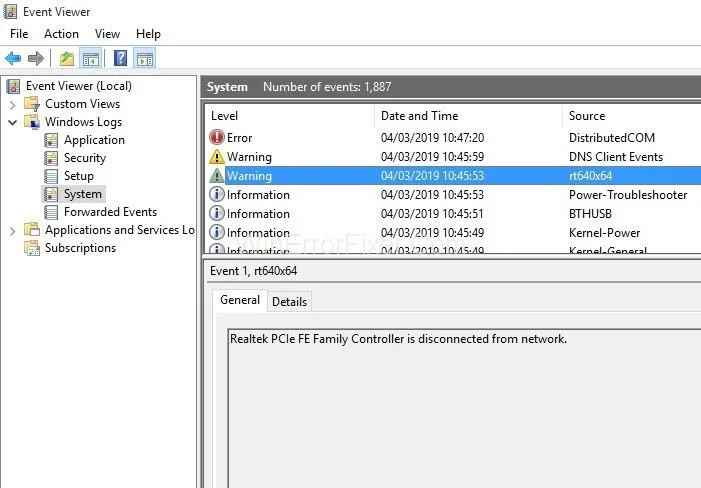
Task: Select the DNS Client Events source cell
Action: (616, 157)
